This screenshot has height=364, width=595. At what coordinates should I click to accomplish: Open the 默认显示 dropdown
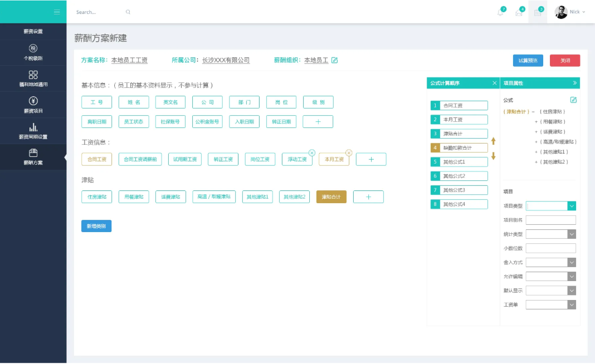point(551,291)
